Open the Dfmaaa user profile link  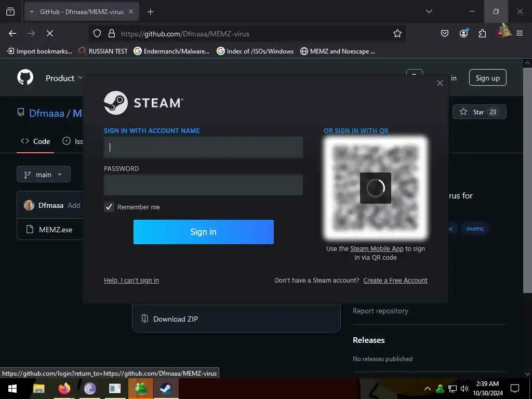click(46, 113)
